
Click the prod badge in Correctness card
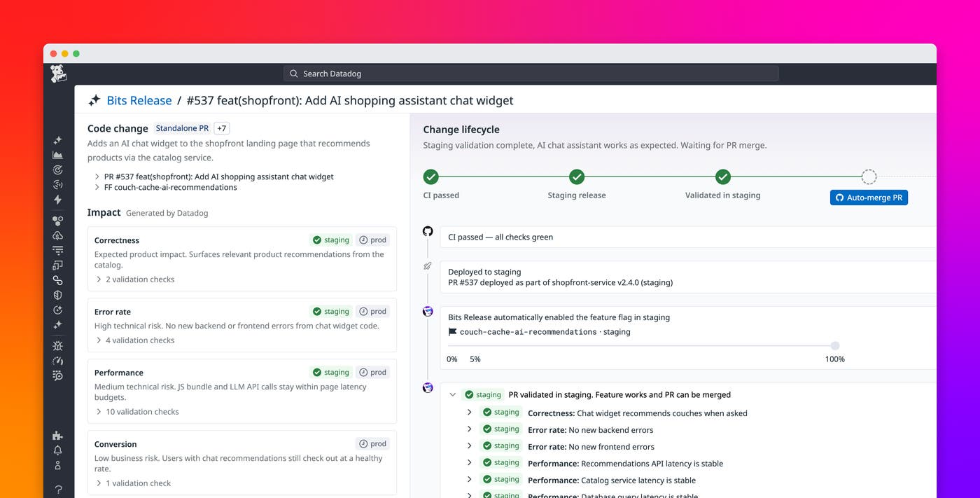pyautogui.click(x=372, y=240)
